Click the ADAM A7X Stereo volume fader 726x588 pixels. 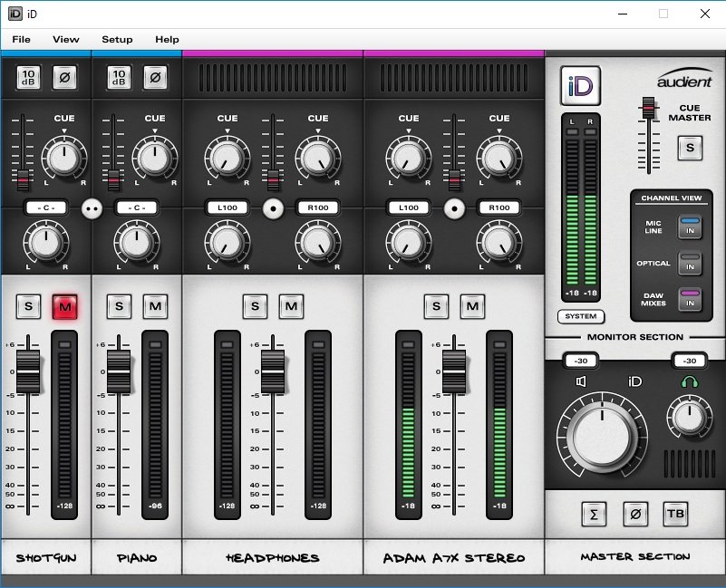tap(454, 371)
